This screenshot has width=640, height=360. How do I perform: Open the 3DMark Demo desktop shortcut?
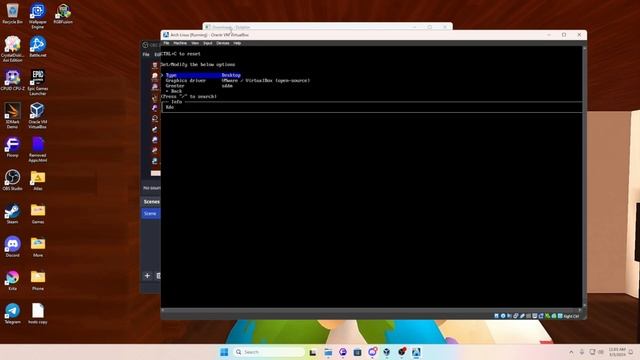point(12,116)
